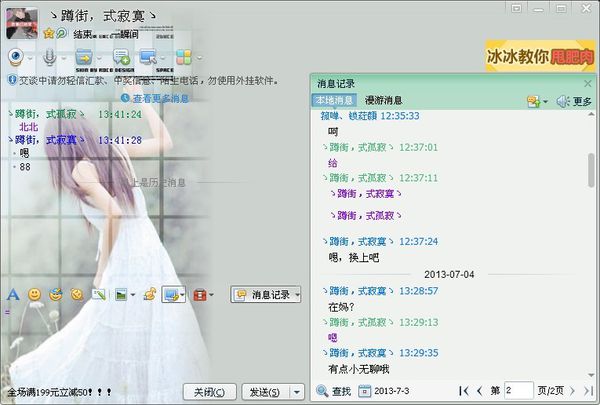
Task: Expand voice call dropdown arrow
Action: pos(64,58)
